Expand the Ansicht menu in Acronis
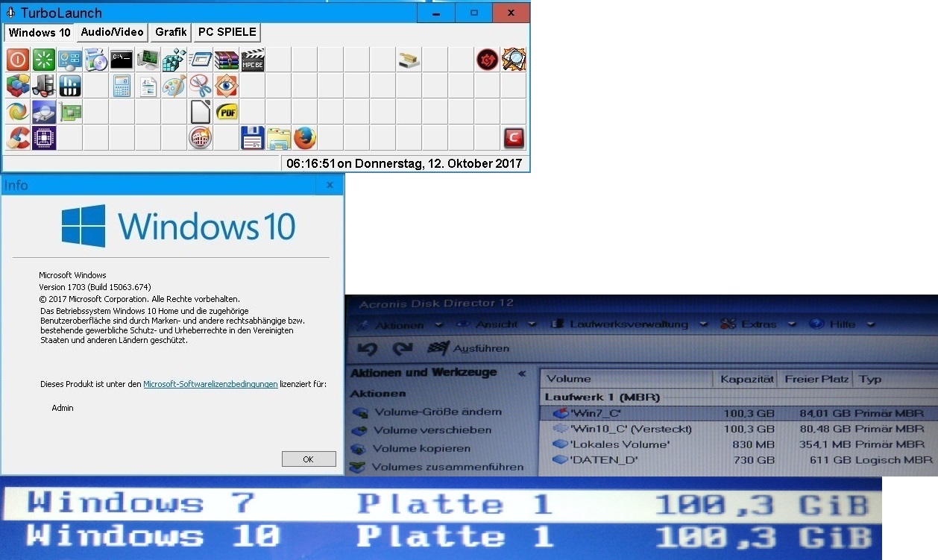938x560 pixels. pyautogui.click(x=496, y=324)
